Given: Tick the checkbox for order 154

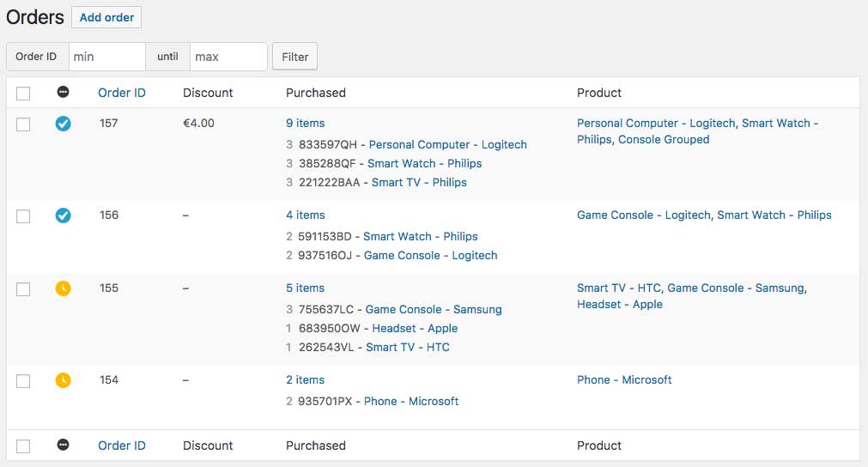Looking at the screenshot, I should 23,380.
